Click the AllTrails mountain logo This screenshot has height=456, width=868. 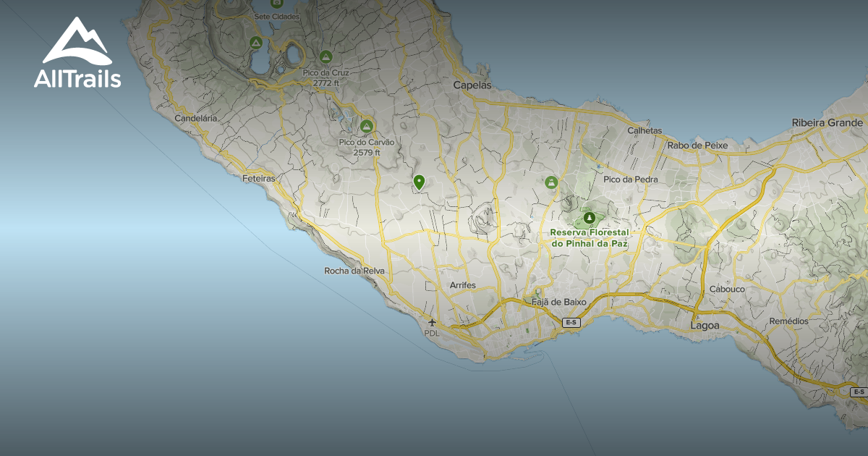(76, 40)
